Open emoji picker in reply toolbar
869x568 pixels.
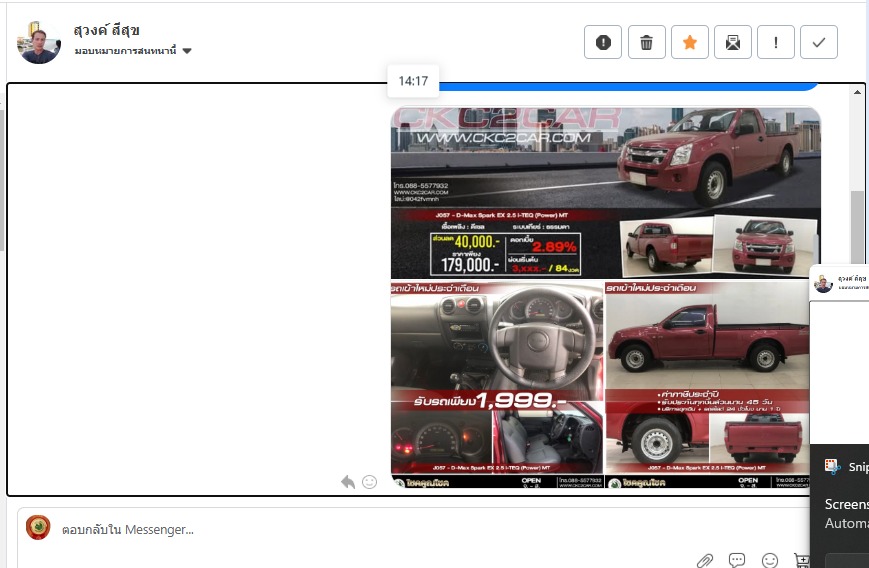pos(769,560)
